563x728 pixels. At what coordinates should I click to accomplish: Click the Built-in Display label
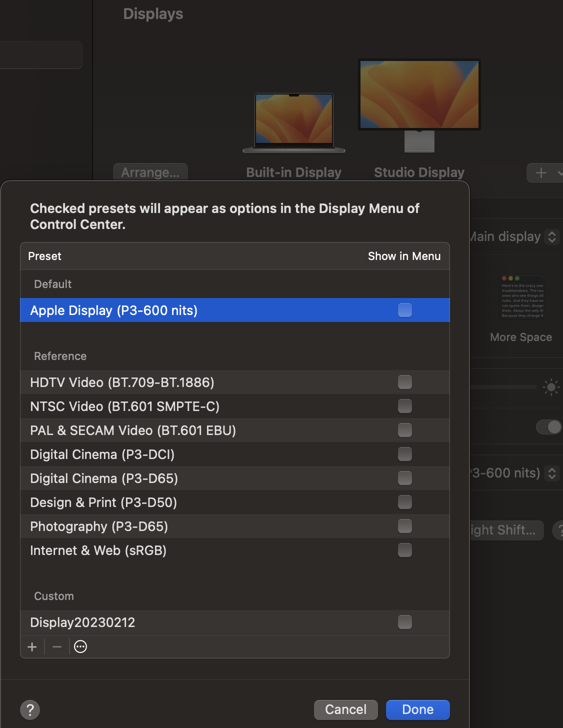294,172
